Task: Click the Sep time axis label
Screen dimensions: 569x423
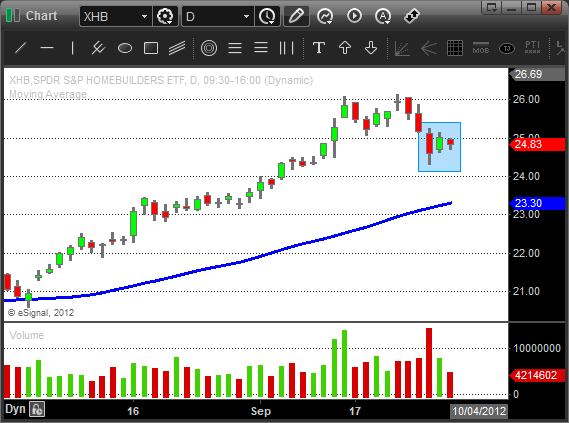Action: click(x=261, y=411)
